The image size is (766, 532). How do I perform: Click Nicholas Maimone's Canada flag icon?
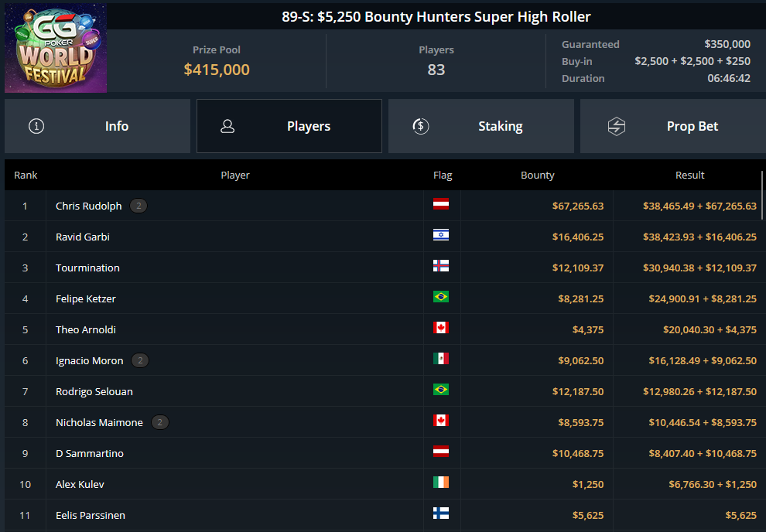(x=441, y=421)
